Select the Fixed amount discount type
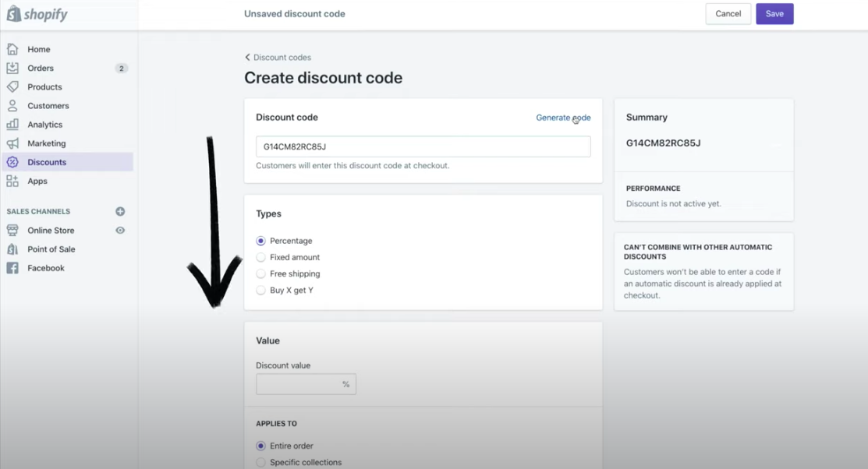The width and height of the screenshot is (868, 469). point(260,257)
